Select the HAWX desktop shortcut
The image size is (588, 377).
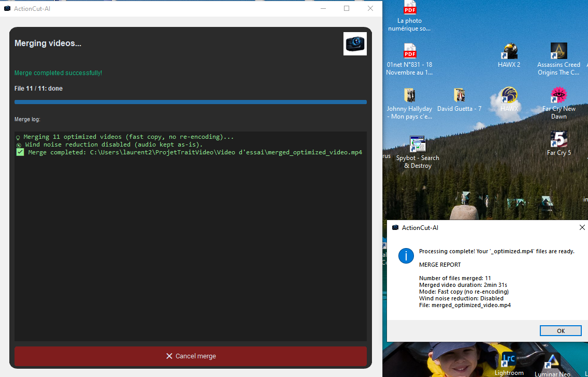(509, 99)
